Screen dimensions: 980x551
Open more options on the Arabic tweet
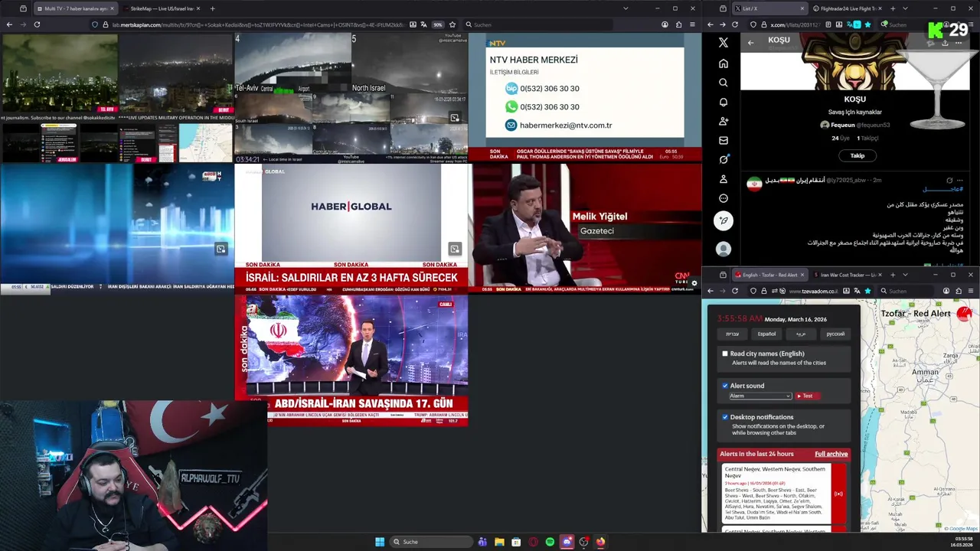tap(959, 181)
